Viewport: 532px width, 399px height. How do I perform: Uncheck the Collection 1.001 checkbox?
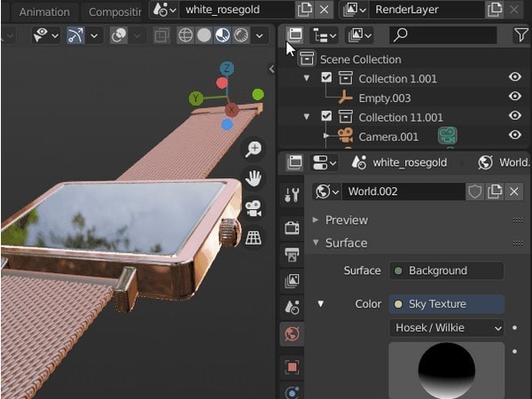[326, 78]
